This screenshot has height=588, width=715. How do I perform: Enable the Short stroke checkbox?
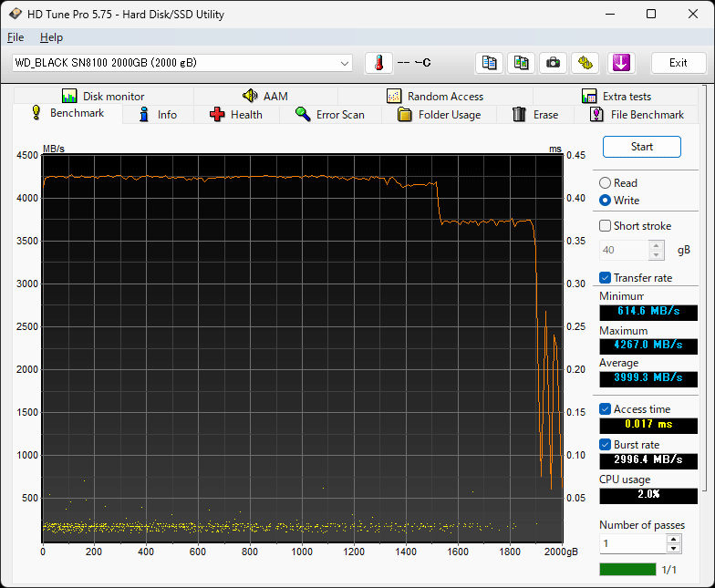coord(606,226)
